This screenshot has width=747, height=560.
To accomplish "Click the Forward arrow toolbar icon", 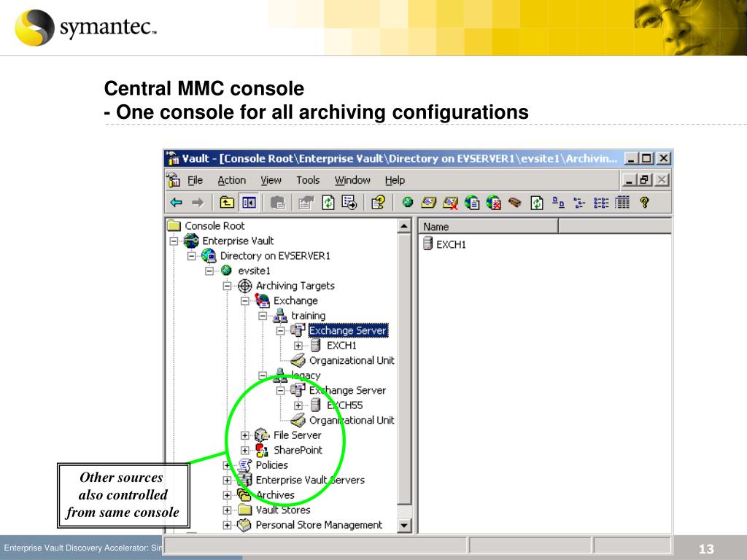I will pyautogui.click(x=198, y=203).
